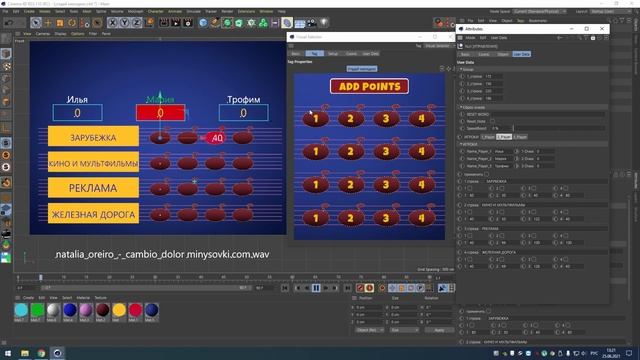Click button 1 in Visual Selector first row
The image size is (640, 360).
(316, 119)
